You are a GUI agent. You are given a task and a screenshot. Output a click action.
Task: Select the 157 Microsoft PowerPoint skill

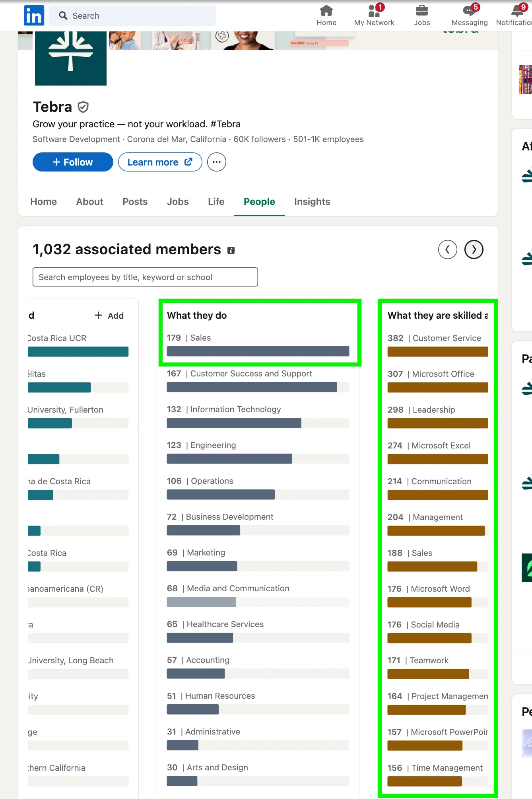click(438, 739)
